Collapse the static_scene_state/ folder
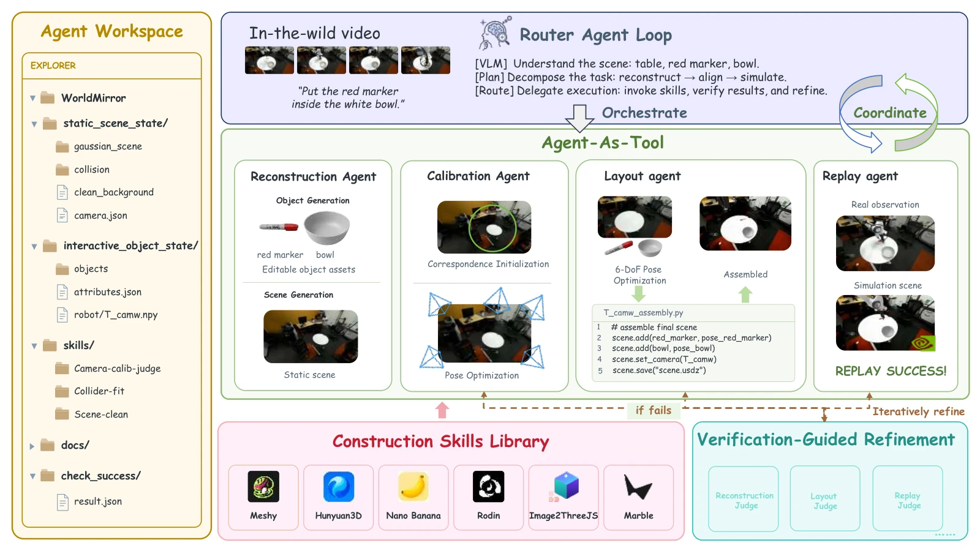 [34, 124]
